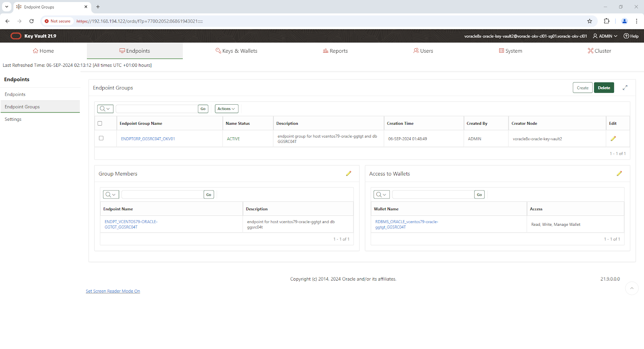Click the Not secure site warning
The width and height of the screenshot is (644, 349).
click(x=58, y=21)
